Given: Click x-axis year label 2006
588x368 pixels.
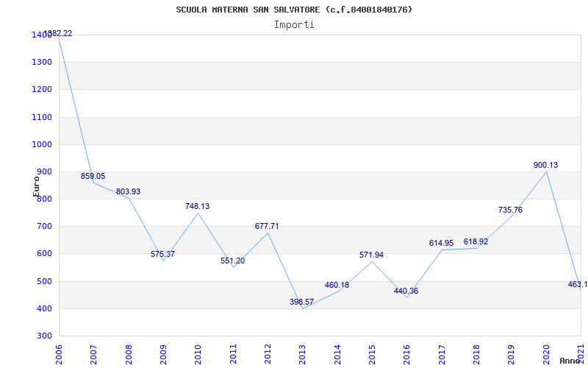Looking at the screenshot, I should tap(59, 353).
